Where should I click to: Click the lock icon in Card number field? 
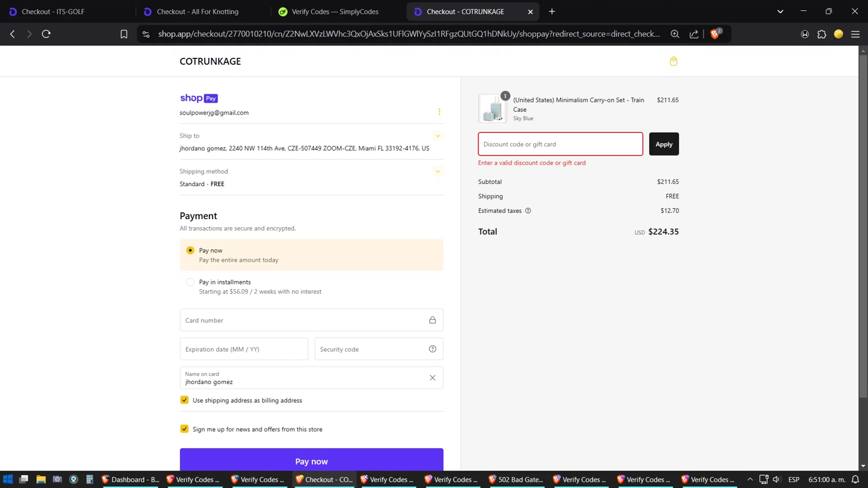(432, 320)
